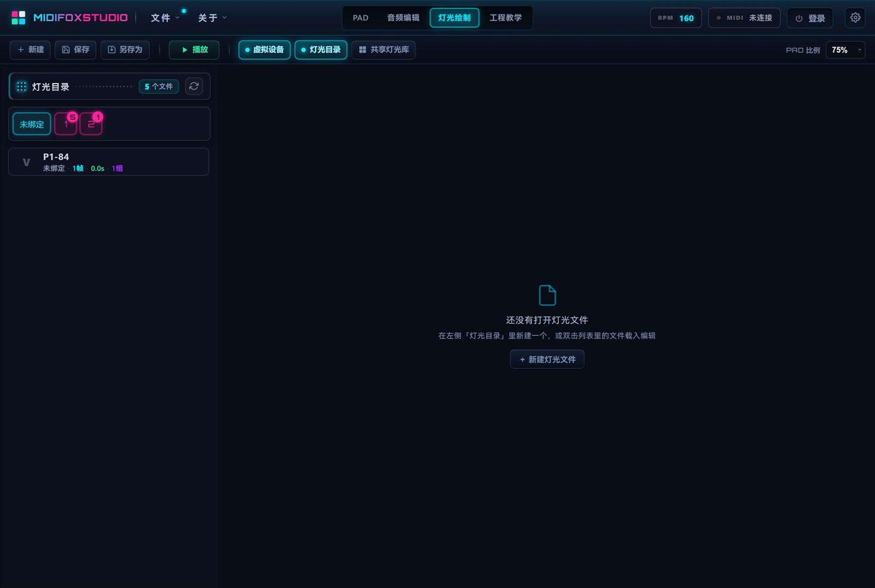The height and width of the screenshot is (588, 875).
Task: Open the settings gear icon
Action: [855, 18]
